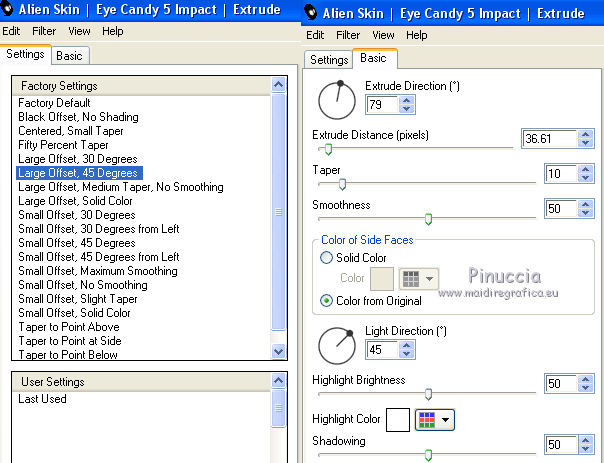Click the Extrude Distance value field
604x463 pixels.
pos(550,139)
